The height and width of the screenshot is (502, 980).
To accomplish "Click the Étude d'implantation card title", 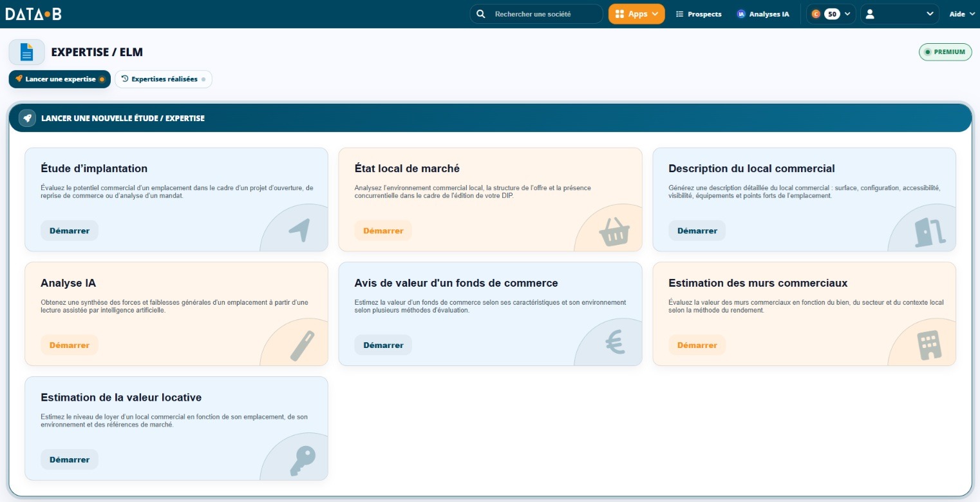I will point(94,169).
